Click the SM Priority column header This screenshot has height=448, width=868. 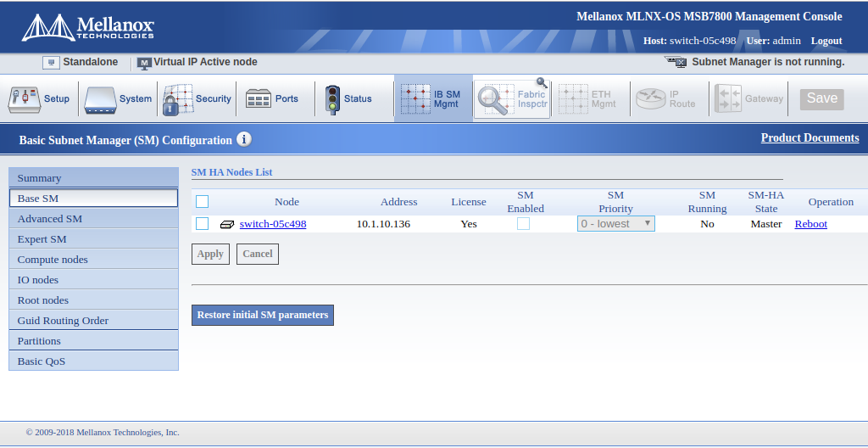[x=615, y=202]
